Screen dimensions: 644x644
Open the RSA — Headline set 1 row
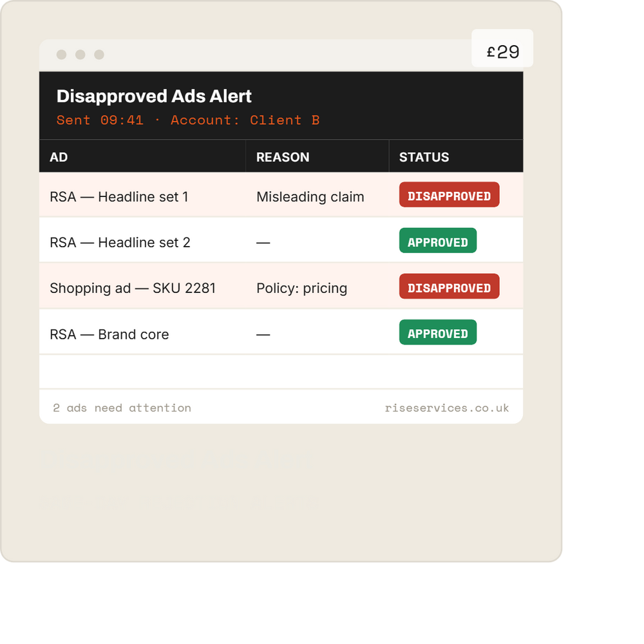click(281, 194)
